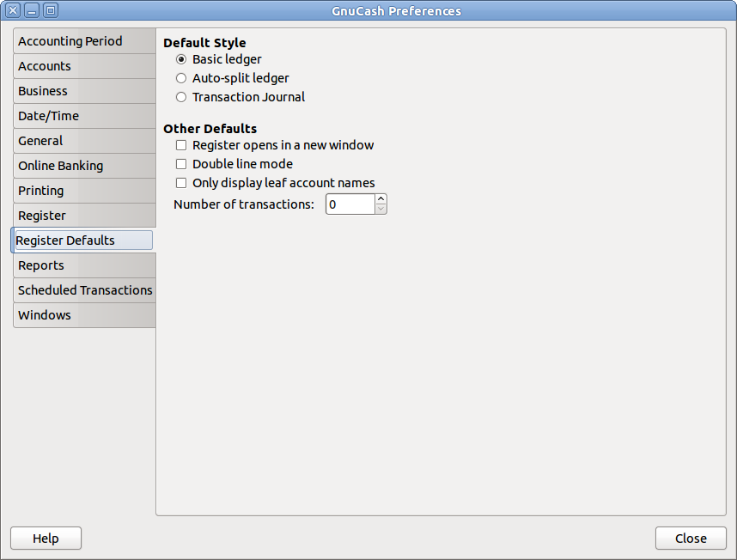
Task: Toggle Double line mode checkbox
Action: [181, 164]
